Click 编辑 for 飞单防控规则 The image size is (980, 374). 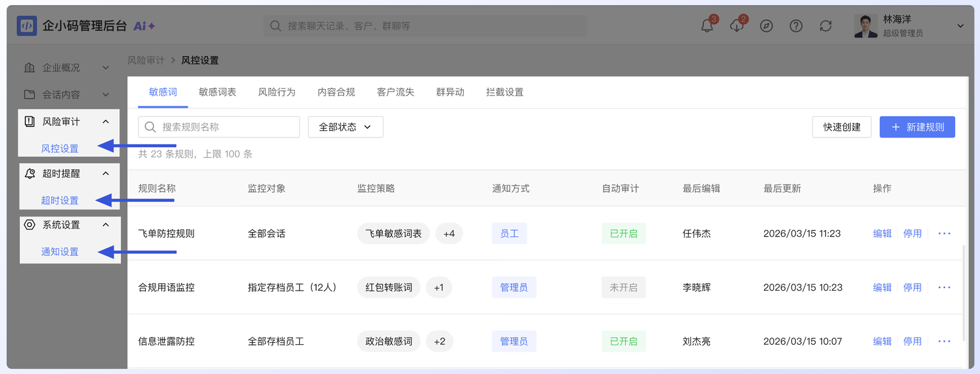tap(882, 233)
